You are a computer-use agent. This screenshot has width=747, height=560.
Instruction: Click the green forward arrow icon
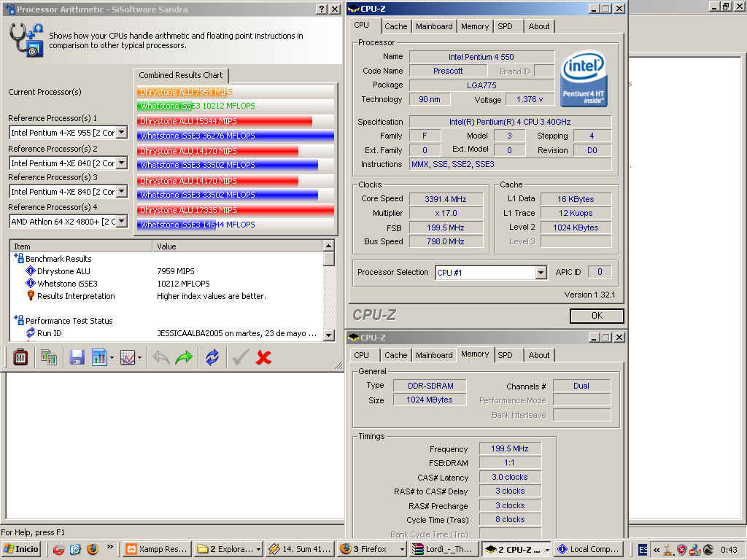click(184, 357)
